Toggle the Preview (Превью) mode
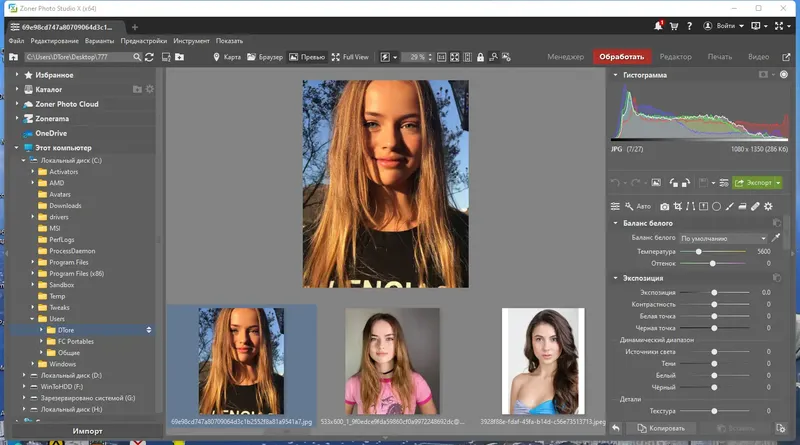This screenshot has height=445, width=800. [307, 57]
